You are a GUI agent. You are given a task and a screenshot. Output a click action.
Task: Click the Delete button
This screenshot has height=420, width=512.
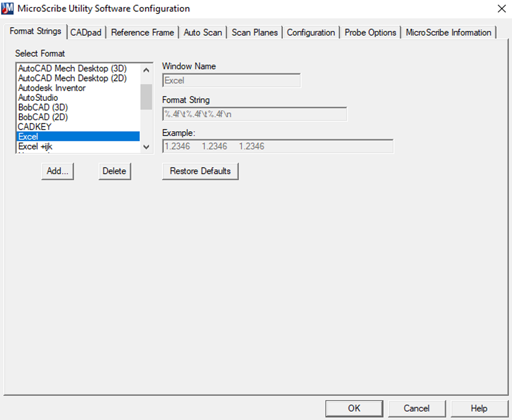(x=115, y=171)
